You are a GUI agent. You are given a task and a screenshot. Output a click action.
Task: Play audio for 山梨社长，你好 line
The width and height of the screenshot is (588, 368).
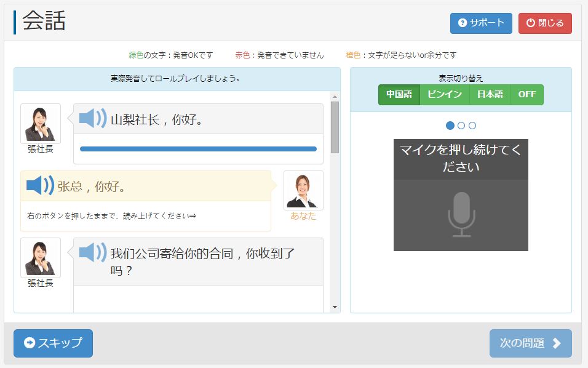pyautogui.click(x=93, y=118)
